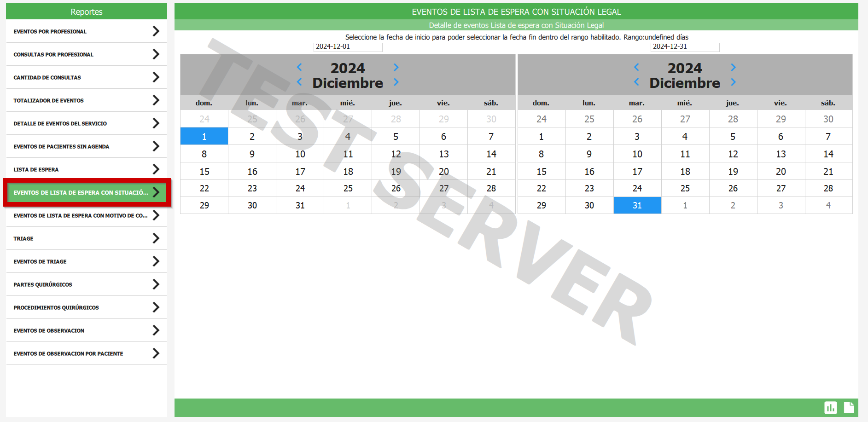This screenshot has width=868, height=422.
Task: Expand the Eventos por Profesional arrow
Action: coord(156,31)
